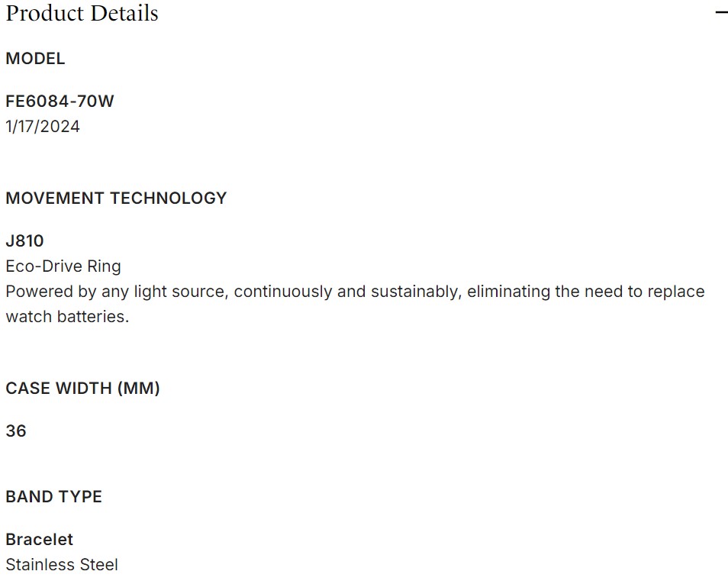The height and width of the screenshot is (584, 728).
Task: Click the word 'sustainably' in the description
Action: click(x=413, y=292)
